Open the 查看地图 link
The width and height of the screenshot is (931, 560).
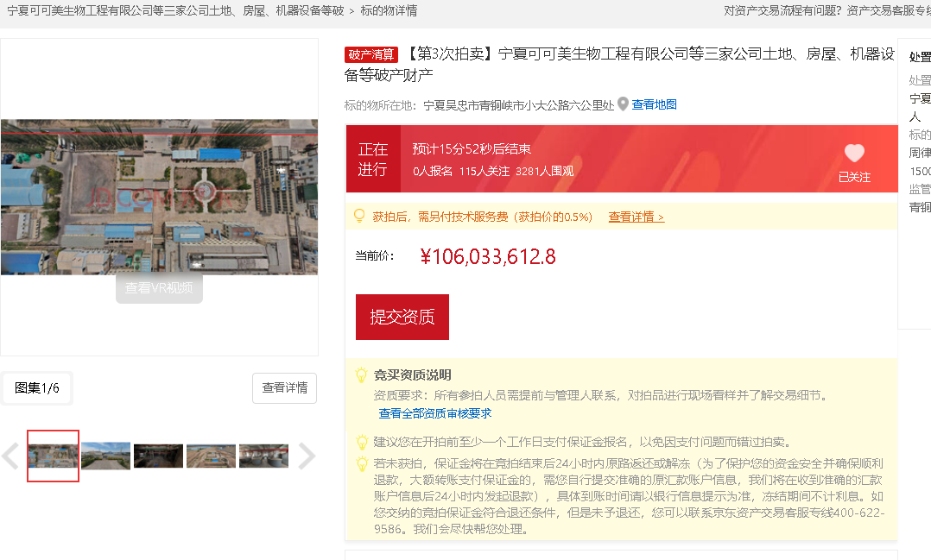pyautogui.click(x=654, y=105)
